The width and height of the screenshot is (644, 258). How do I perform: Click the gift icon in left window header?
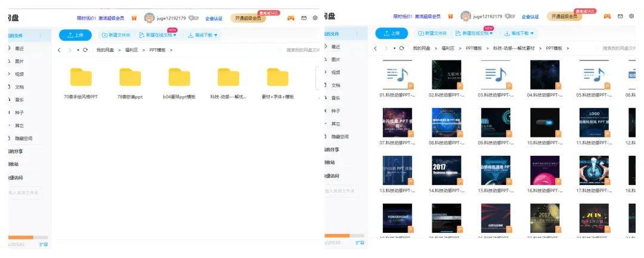click(134, 18)
